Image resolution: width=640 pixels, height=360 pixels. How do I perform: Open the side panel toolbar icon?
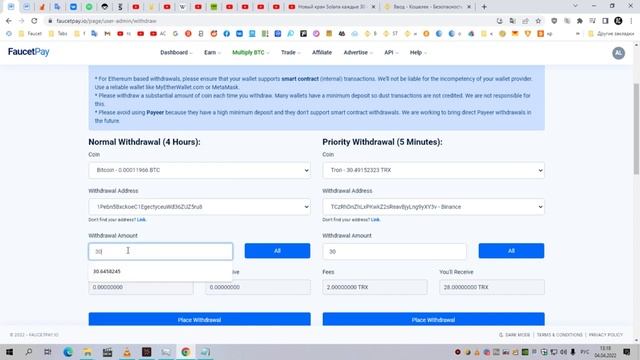point(605,21)
